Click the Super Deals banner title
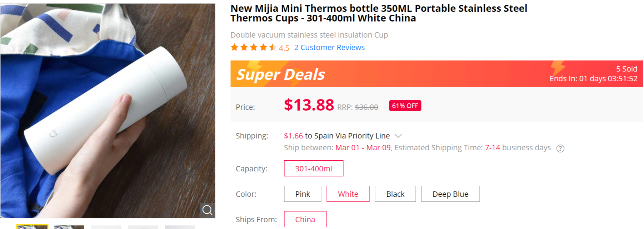This screenshot has height=229, width=644. tap(280, 74)
